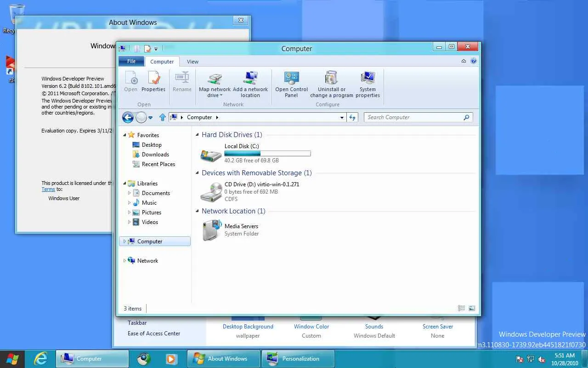The height and width of the screenshot is (368, 588).
Task: Open Ease of Access Center link
Action: [x=154, y=333]
